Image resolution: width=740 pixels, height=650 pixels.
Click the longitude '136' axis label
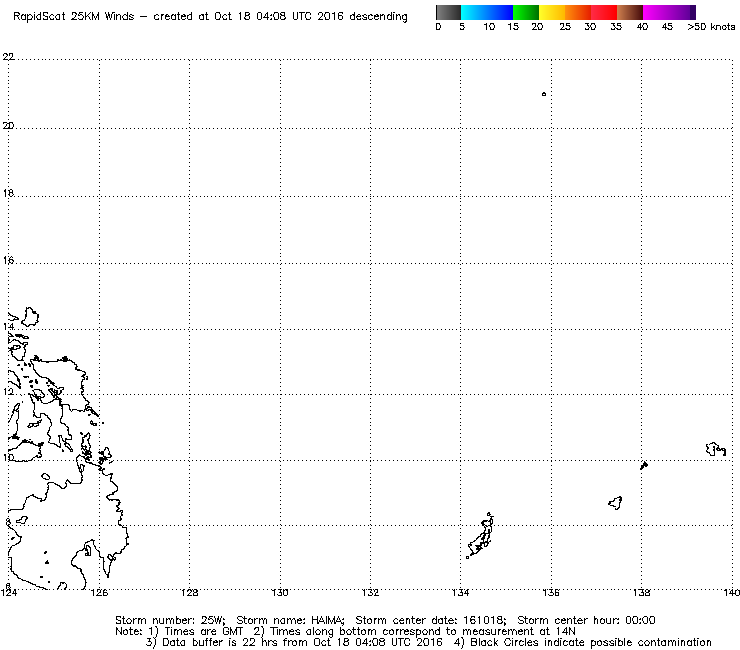551,593
